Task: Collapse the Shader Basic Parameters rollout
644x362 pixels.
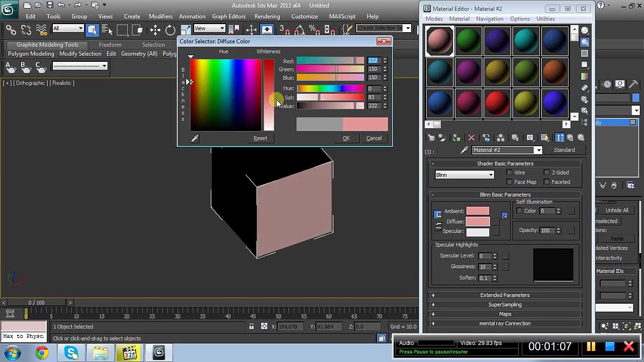Action: click(505, 163)
